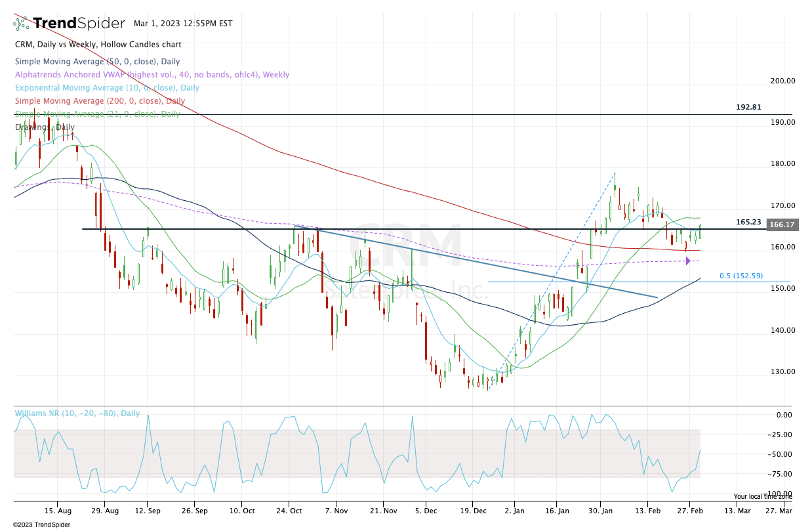Click the Exponential Moving Average 10 legend label

(x=107, y=88)
